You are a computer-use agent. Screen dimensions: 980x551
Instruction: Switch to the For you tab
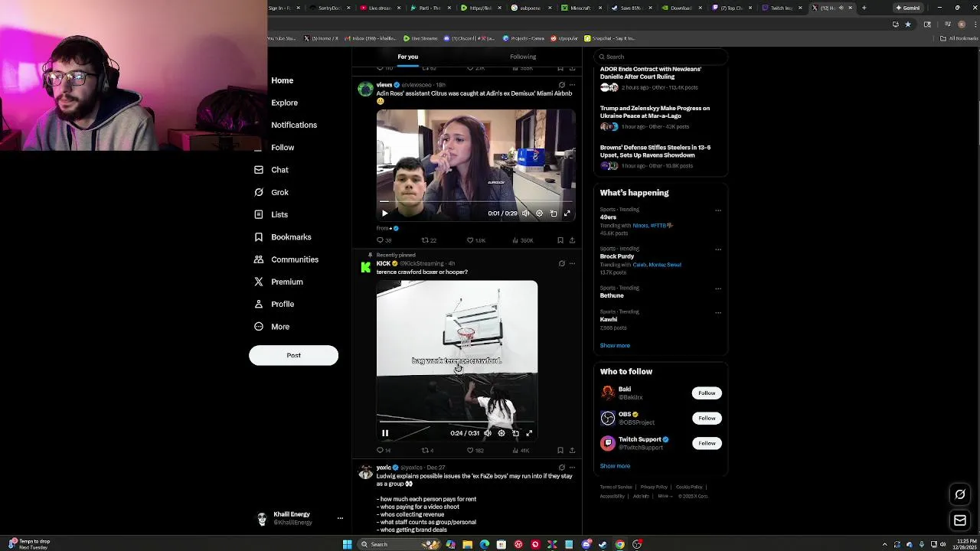point(407,57)
